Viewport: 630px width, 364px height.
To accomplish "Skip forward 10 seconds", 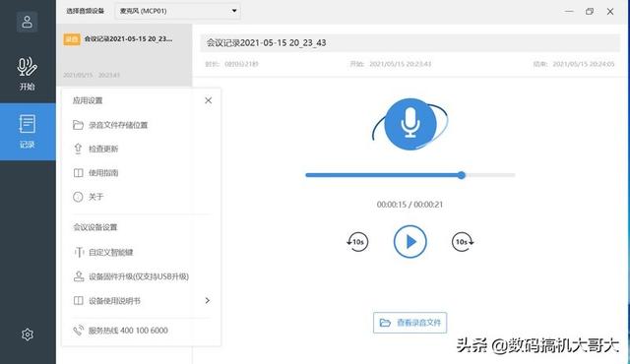I will click(463, 242).
